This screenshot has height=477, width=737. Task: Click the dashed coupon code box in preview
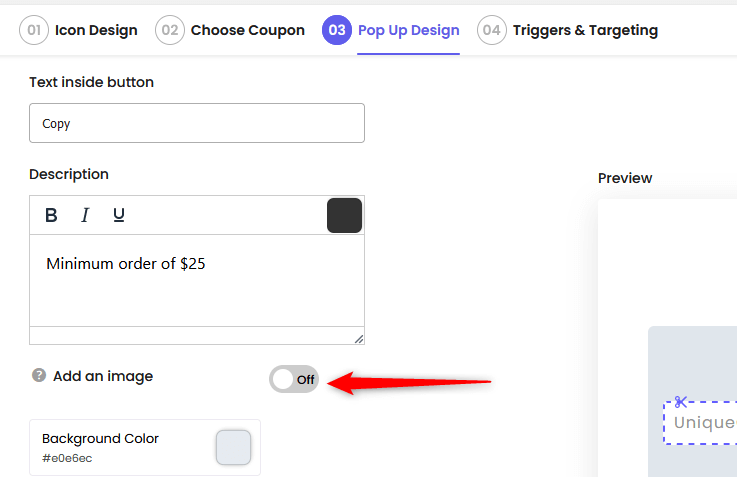(700, 422)
